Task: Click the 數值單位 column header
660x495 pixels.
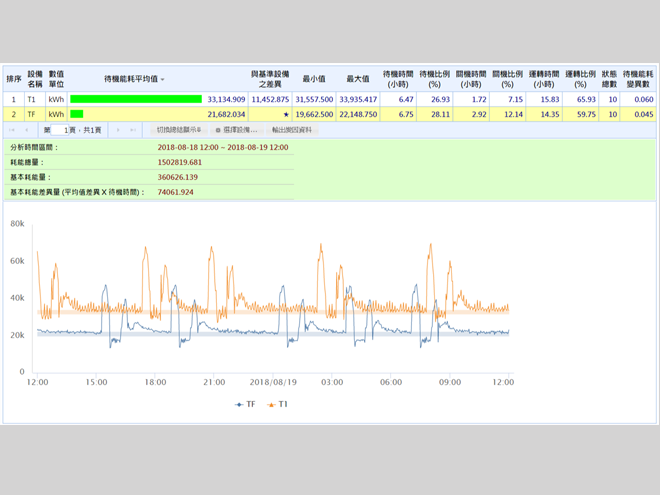Action: [56, 79]
